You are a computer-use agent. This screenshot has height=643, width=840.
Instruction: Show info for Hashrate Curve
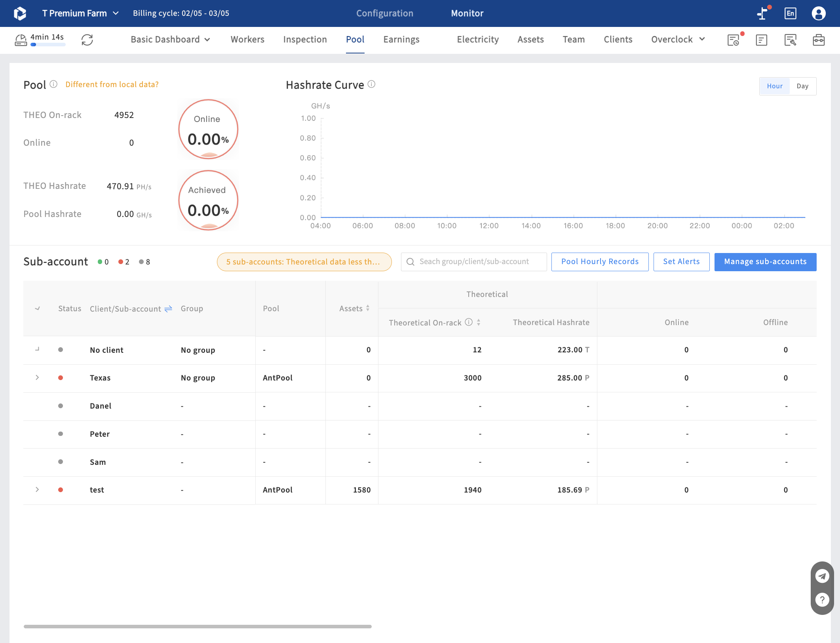(x=371, y=84)
